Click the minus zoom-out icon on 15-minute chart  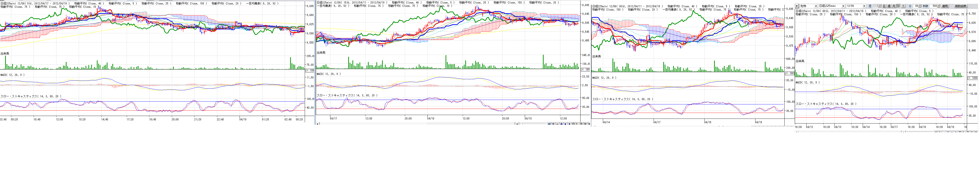557,124
